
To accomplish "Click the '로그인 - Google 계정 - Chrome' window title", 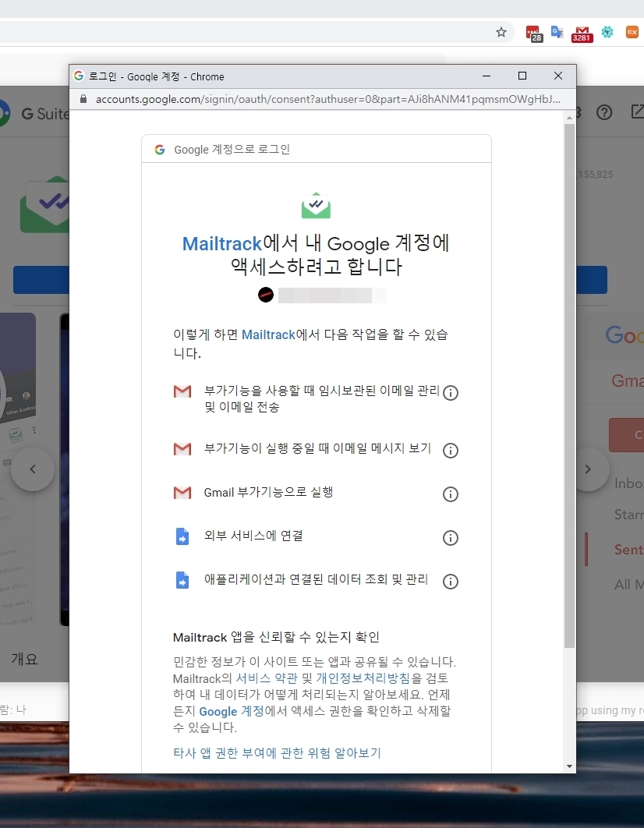I will point(156,76).
